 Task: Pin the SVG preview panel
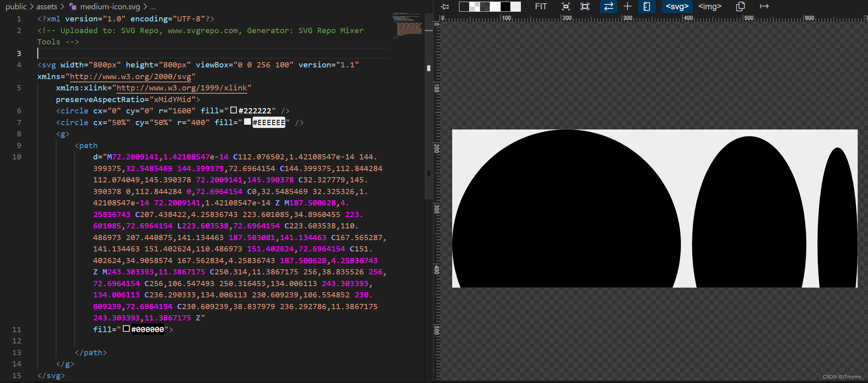445,6
